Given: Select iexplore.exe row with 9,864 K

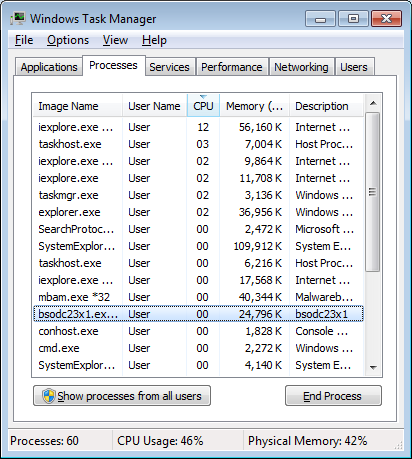Looking at the screenshot, I should pyautogui.click(x=198, y=161).
